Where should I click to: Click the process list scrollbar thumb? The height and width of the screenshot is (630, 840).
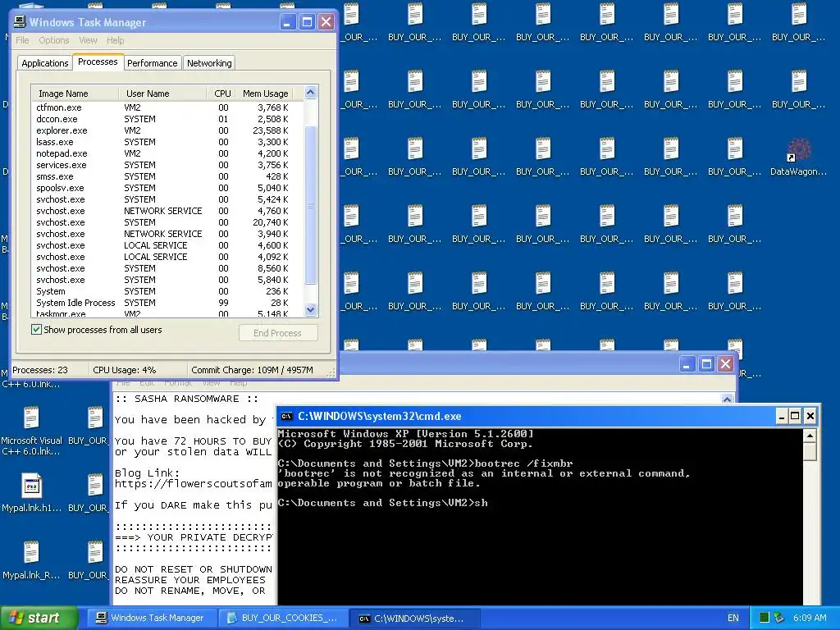click(310, 205)
